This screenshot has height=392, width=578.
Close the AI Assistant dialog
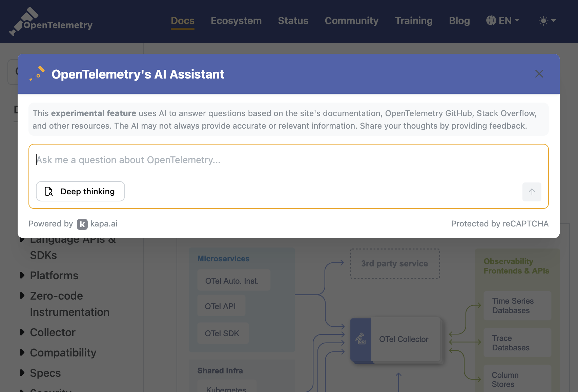pyautogui.click(x=539, y=74)
